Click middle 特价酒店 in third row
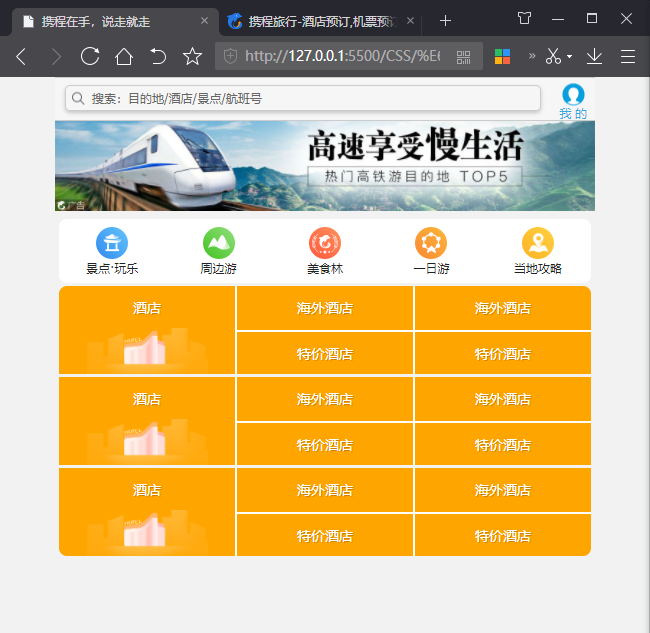Viewport: 650px width, 633px height. click(x=325, y=536)
